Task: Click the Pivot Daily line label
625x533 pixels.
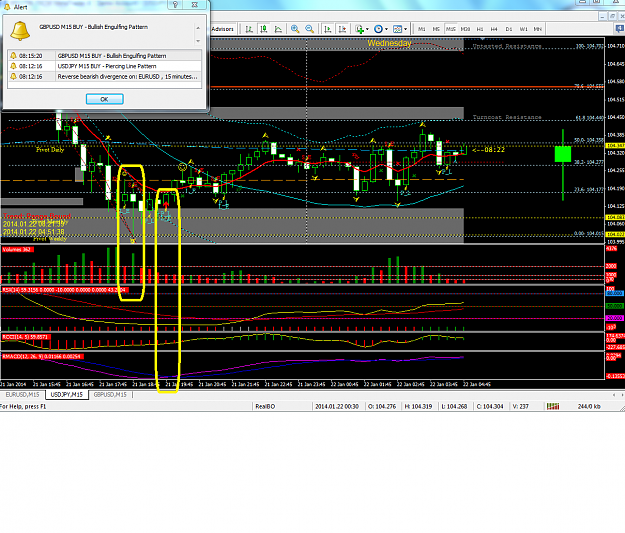Action: [x=50, y=150]
